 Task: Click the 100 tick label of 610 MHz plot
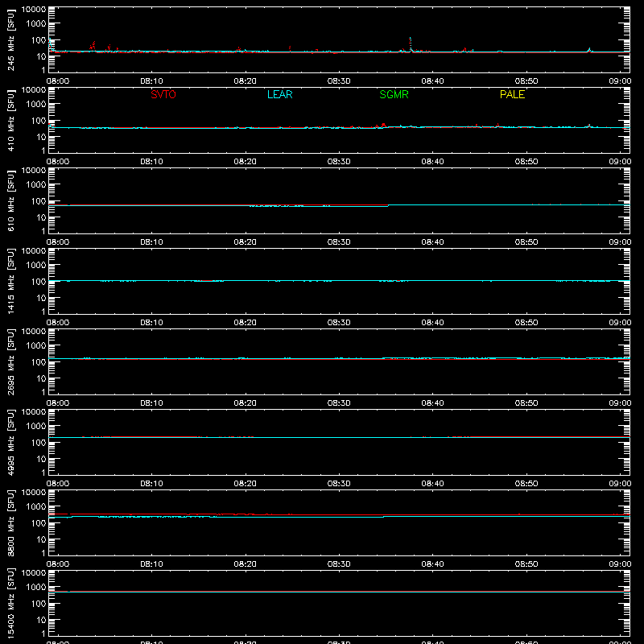[x=39, y=201]
